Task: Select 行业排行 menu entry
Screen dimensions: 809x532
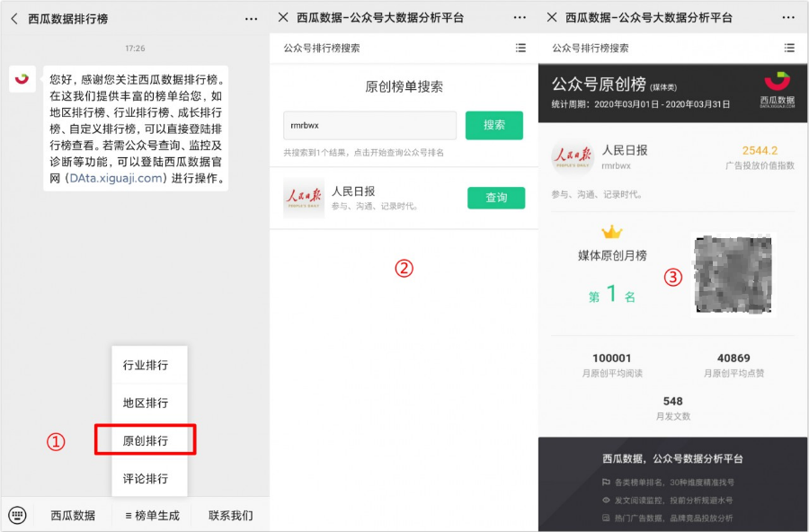Action: [x=149, y=365]
